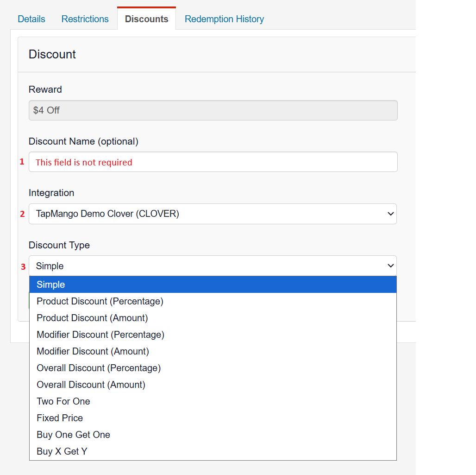This screenshot has height=475, width=476.
Task: Choose the Buy X Get Y option
Action: (213, 452)
